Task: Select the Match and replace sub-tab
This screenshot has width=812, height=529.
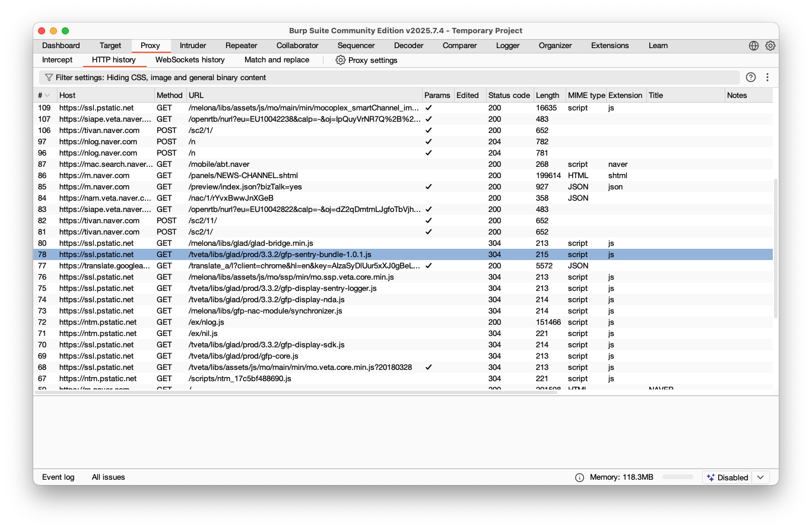Action: (x=277, y=60)
